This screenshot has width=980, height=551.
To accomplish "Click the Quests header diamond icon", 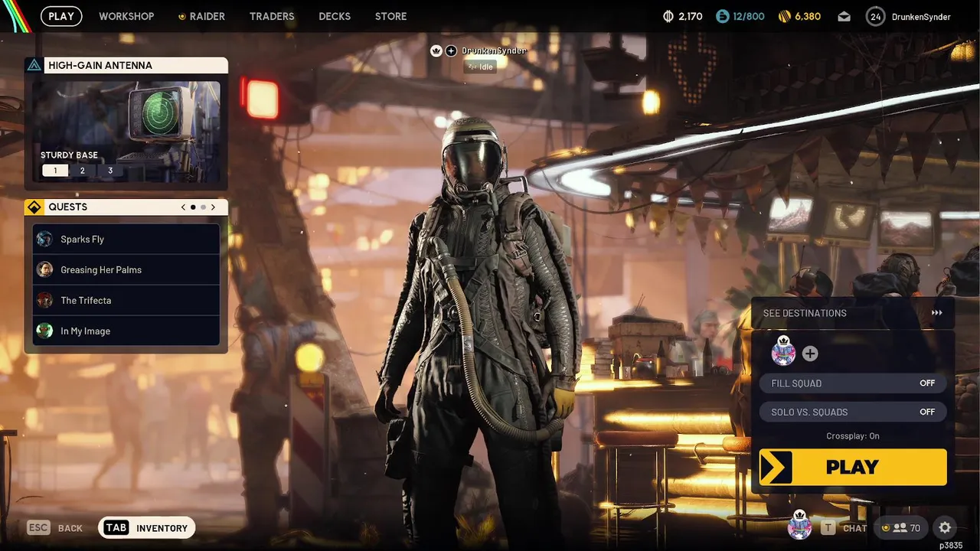I will point(34,207).
